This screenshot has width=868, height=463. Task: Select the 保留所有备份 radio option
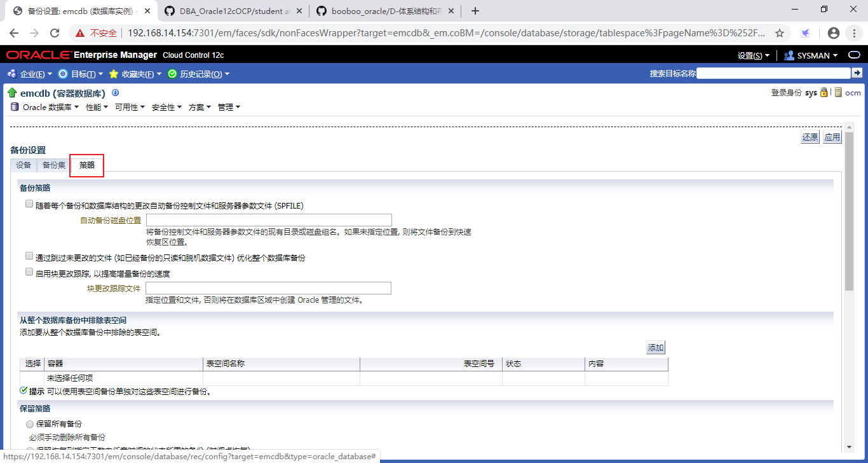29,424
